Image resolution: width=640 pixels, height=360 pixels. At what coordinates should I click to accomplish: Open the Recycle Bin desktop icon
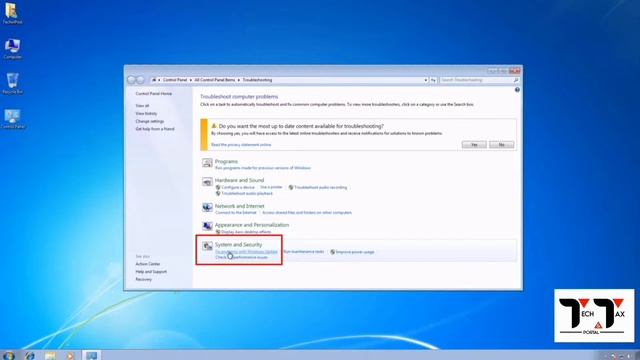coord(12,84)
